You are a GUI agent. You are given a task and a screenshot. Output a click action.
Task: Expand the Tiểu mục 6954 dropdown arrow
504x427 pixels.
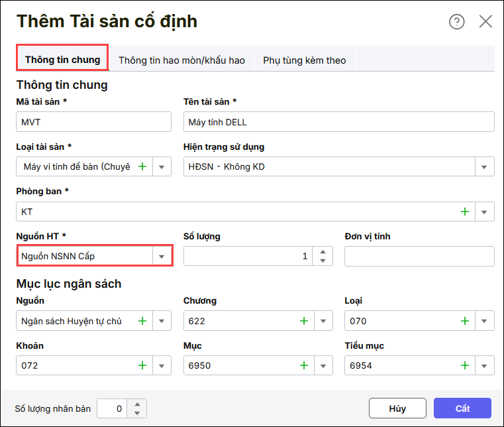(x=484, y=365)
